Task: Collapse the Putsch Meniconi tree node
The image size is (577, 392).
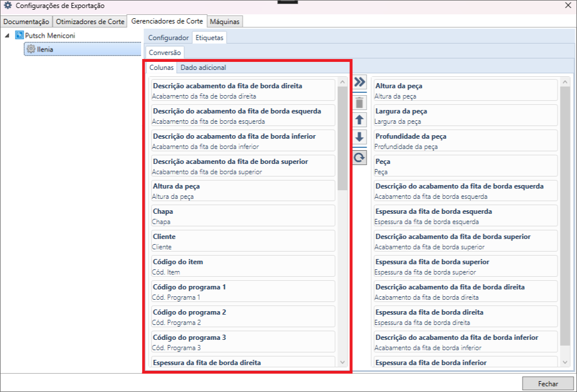Action: (7, 36)
